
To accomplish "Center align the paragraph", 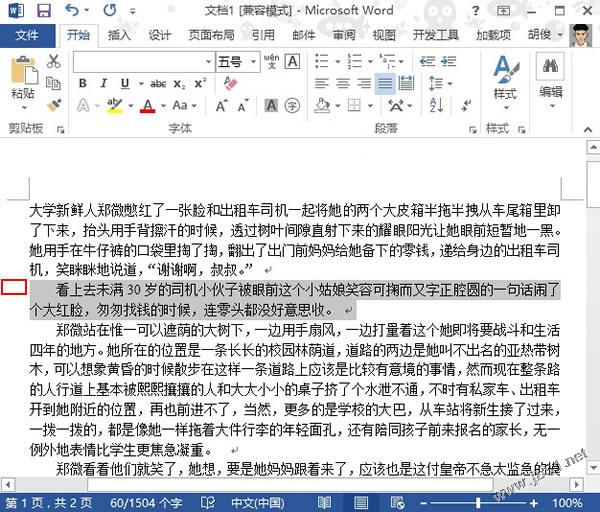I will 343,83.
